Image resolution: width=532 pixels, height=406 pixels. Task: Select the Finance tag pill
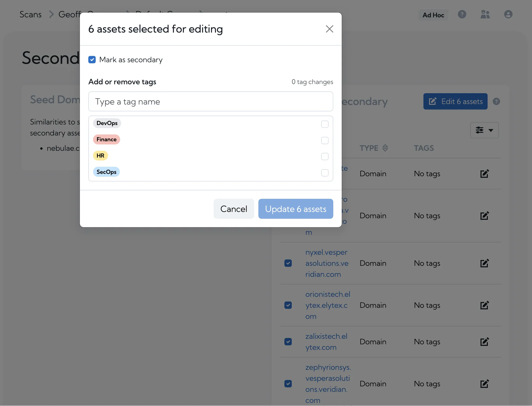106,139
